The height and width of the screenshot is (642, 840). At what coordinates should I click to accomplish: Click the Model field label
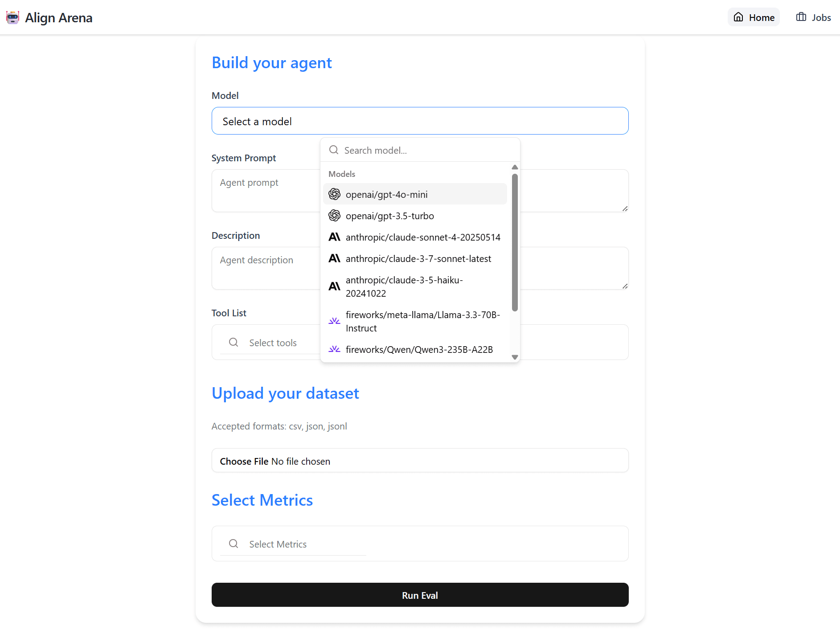pos(225,95)
